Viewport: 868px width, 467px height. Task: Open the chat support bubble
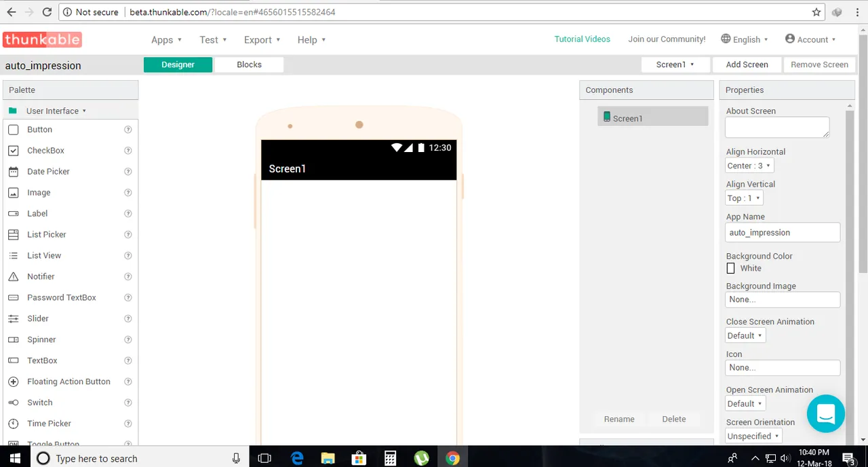click(x=826, y=413)
